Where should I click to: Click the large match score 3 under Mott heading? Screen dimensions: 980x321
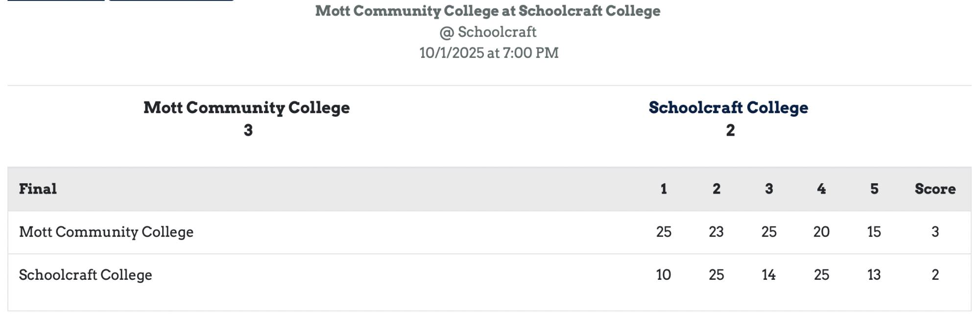(x=248, y=130)
